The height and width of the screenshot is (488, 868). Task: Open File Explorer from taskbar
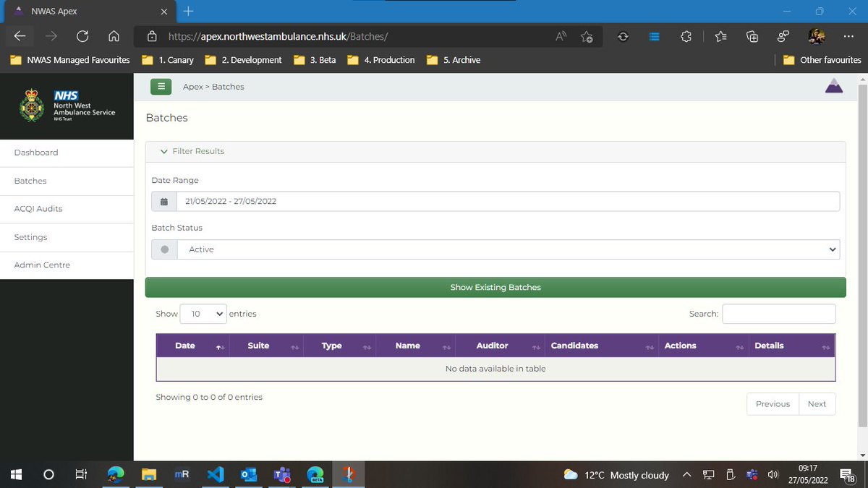click(x=149, y=475)
